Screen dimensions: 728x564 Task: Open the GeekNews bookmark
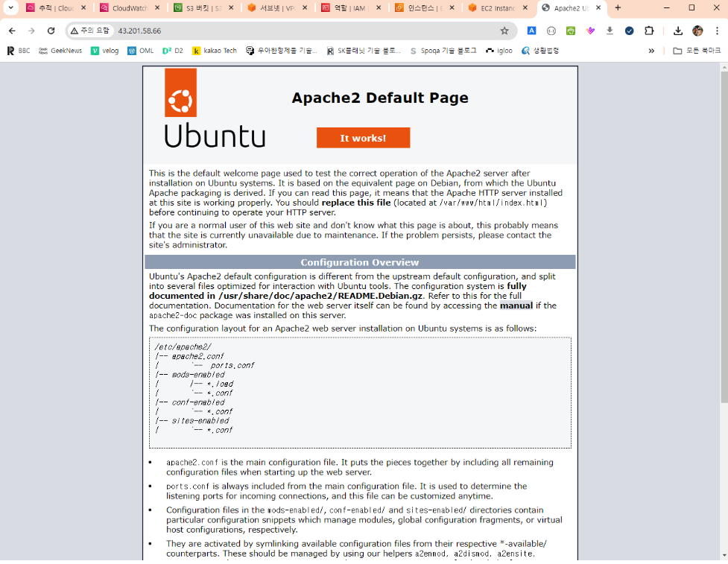point(60,51)
